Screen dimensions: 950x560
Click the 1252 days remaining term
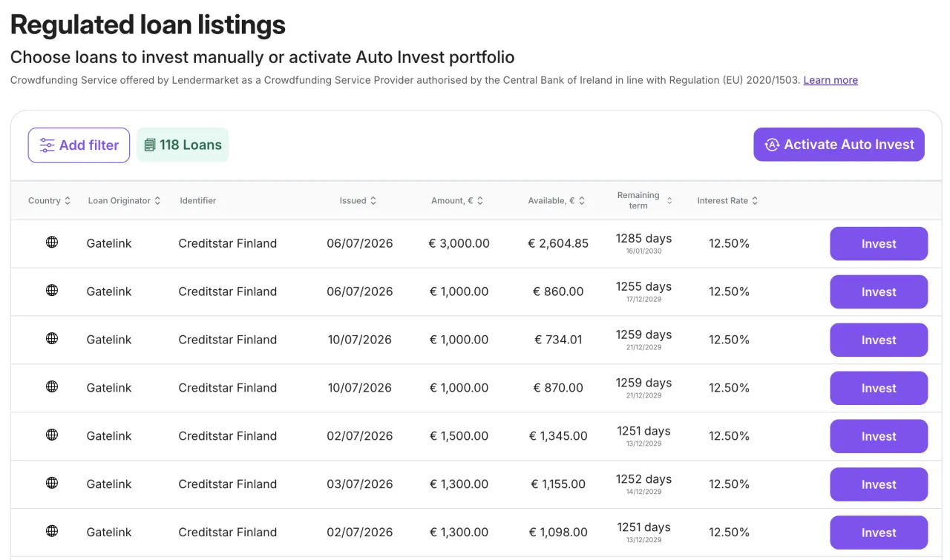(643, 480)
